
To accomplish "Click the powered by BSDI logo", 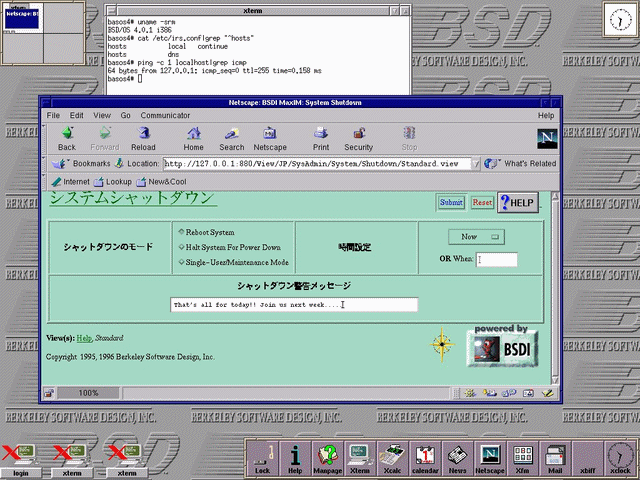I will pos(503,346).
